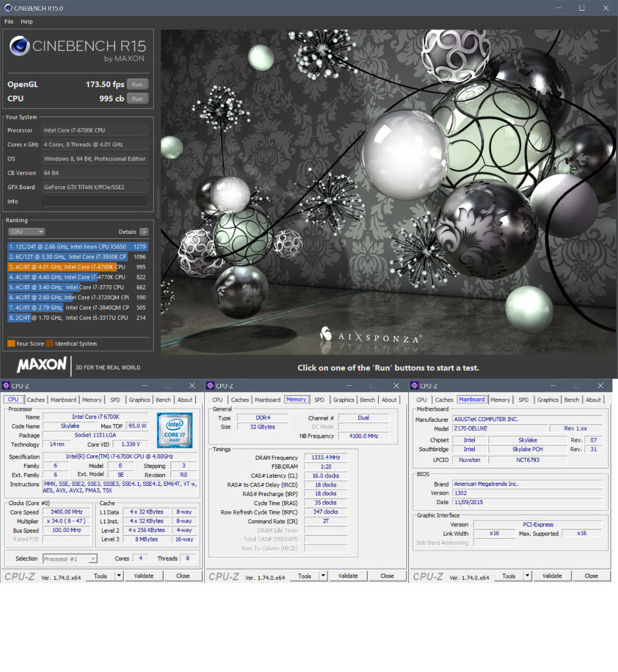Open the Help menu in Cinebench
The image size is (618, 672).
coord(27,21)
